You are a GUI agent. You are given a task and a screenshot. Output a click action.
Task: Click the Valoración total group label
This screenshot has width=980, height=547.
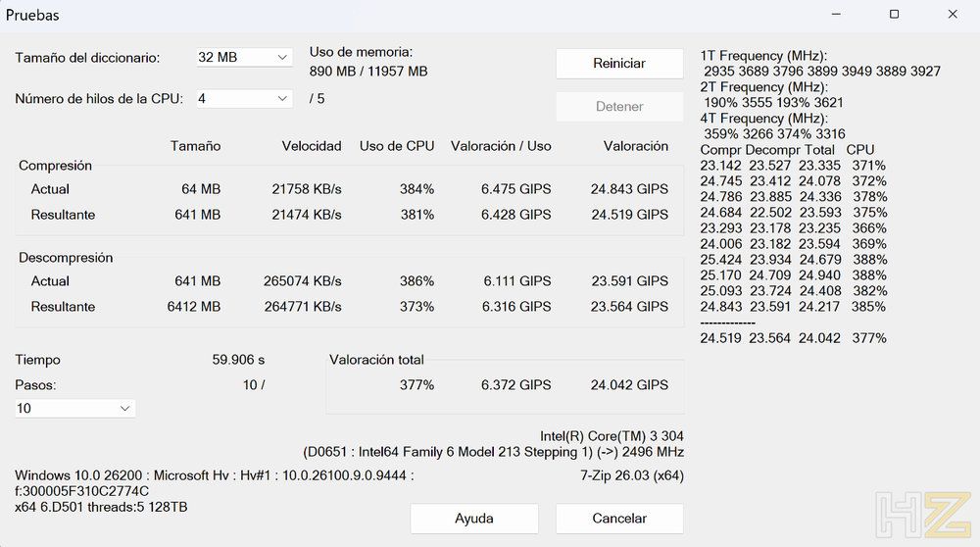[x=376, y=360]
